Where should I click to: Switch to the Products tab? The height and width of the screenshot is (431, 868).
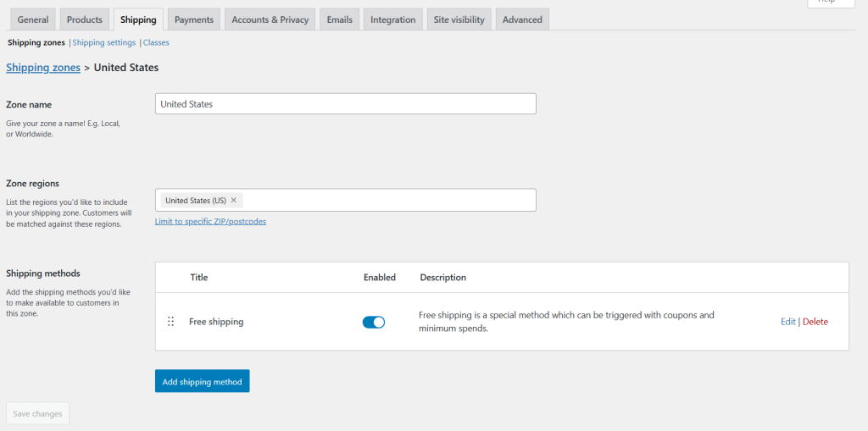[x=85, y=19]
